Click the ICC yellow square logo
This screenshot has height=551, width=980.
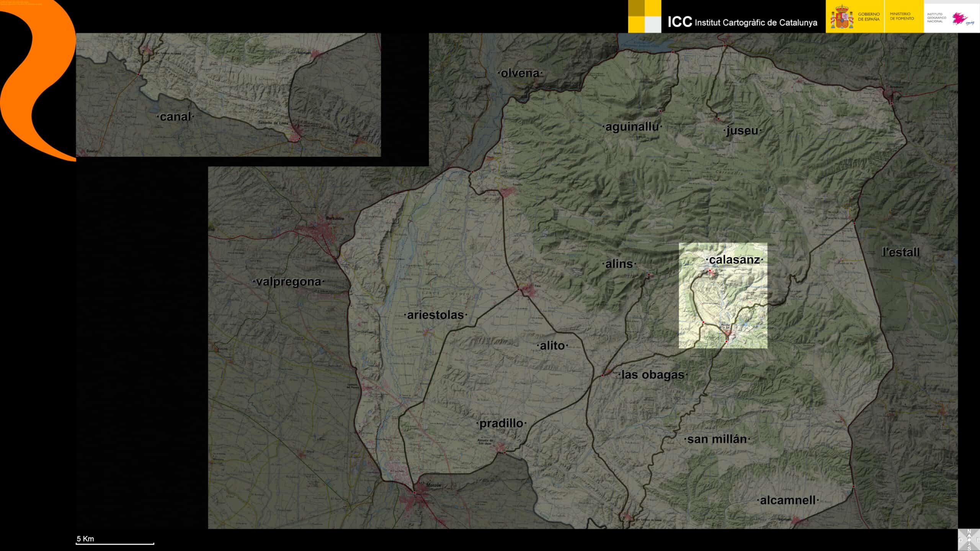644,16
